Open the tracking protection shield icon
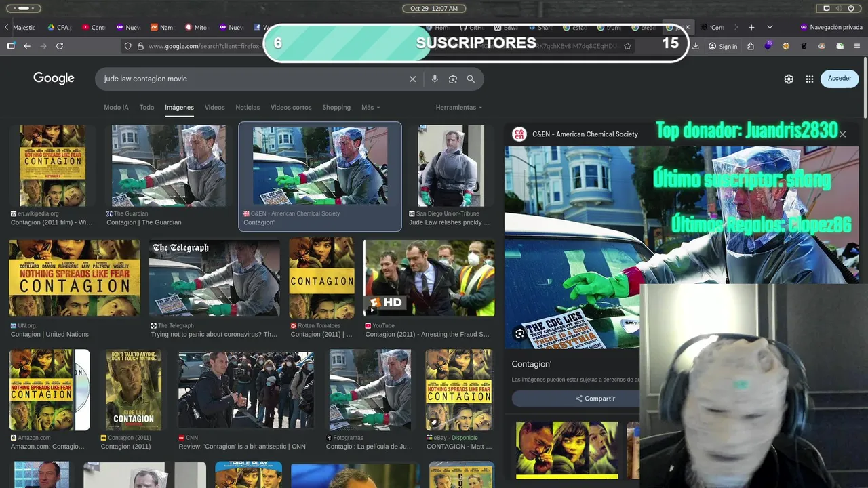Viewport: 868px width, 488px height. (x=127, y=46)
